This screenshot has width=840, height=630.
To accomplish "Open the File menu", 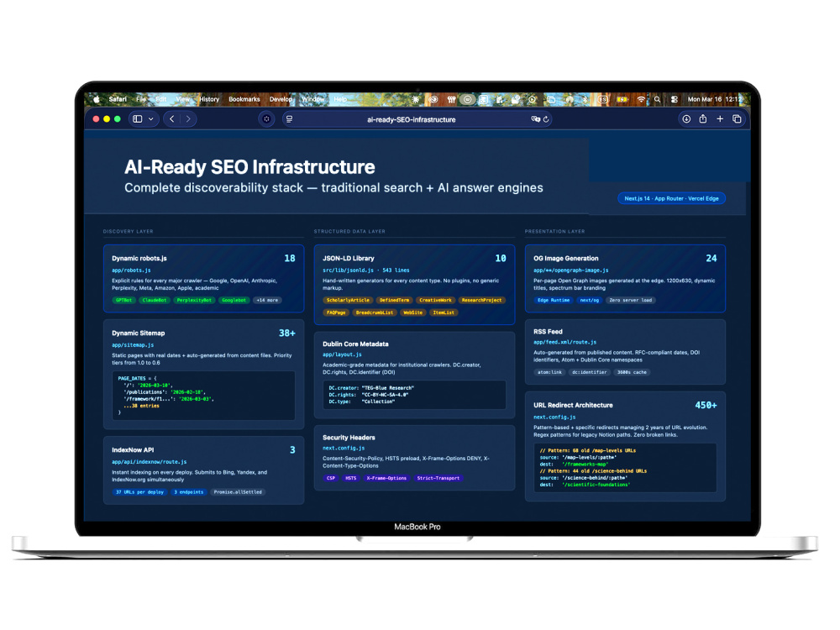I will point(141,99).
